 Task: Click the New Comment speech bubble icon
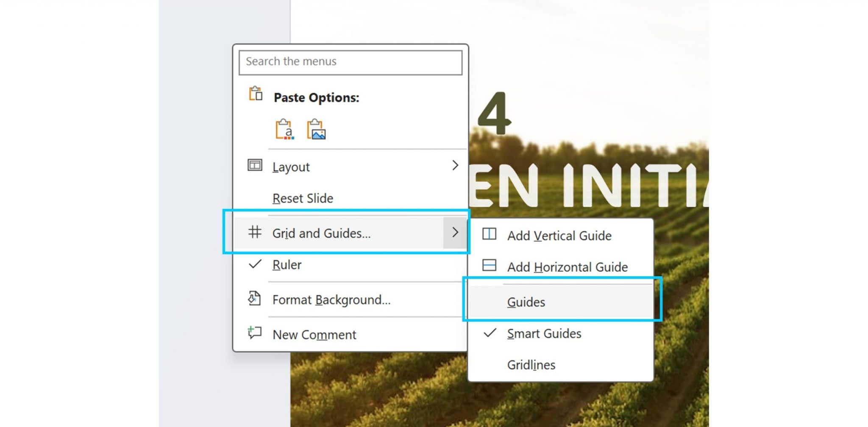[254, 333]
